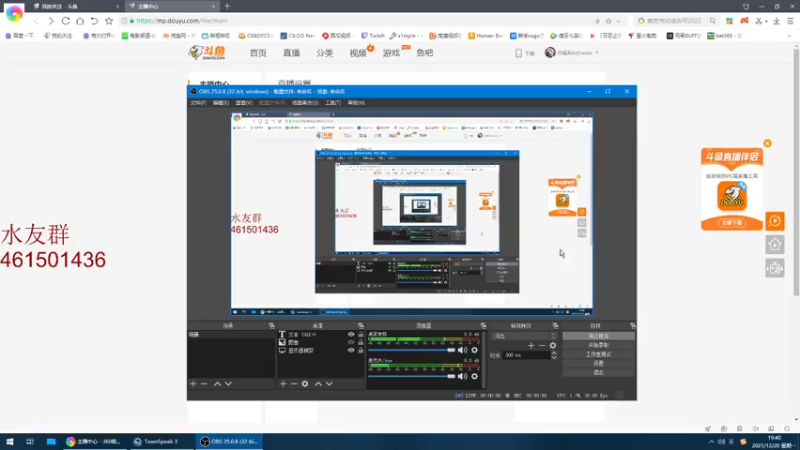Open the OBS View menu
This screenshot has width=800, height=450.
(244, 103)
